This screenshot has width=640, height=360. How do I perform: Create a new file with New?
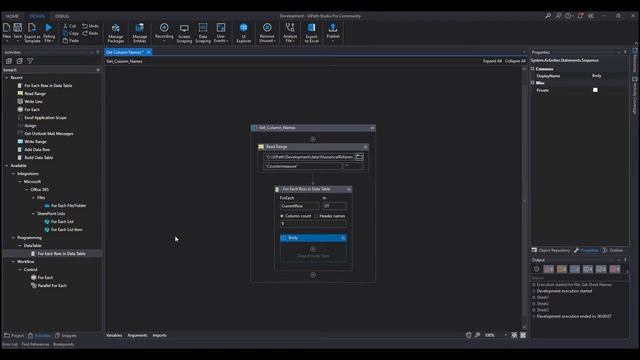(x=7, y=32)
